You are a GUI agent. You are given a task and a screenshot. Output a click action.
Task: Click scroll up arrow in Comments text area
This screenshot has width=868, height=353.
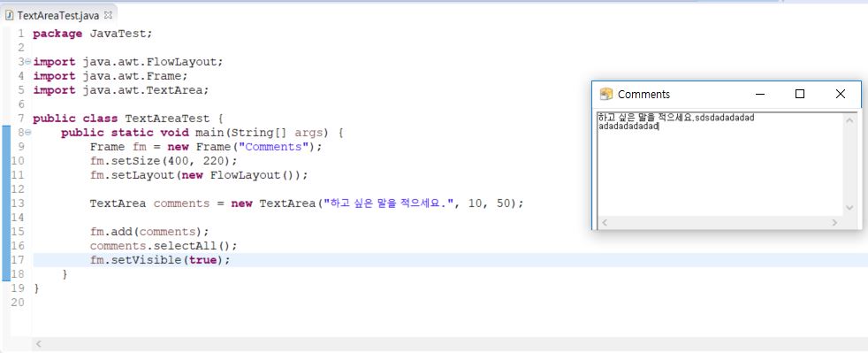click(849, 120)
